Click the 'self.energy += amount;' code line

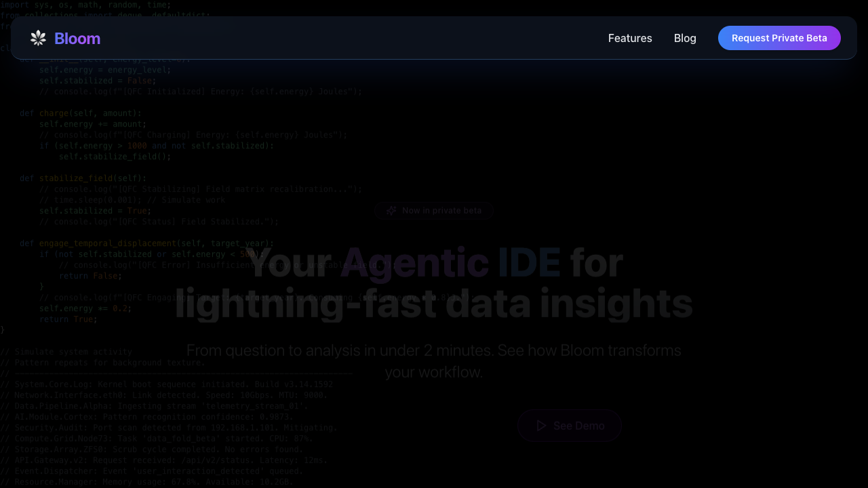point(93,124)
